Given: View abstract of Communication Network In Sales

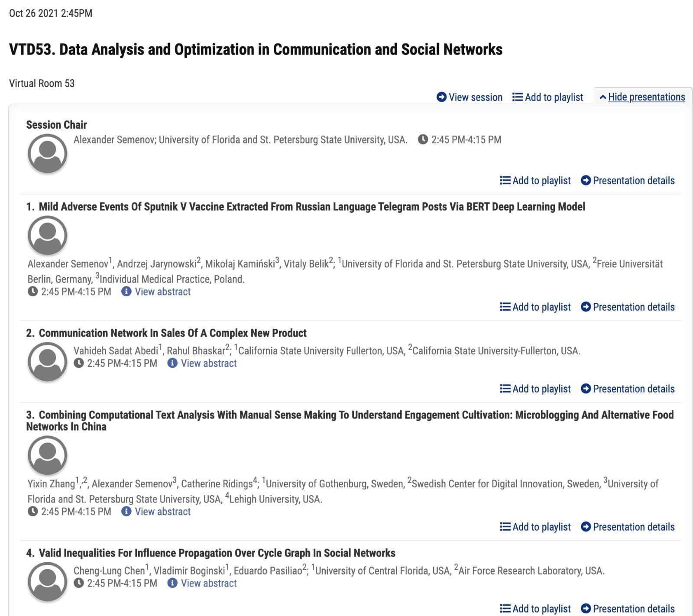Looking at the screenshot, I should coord(208,363).
